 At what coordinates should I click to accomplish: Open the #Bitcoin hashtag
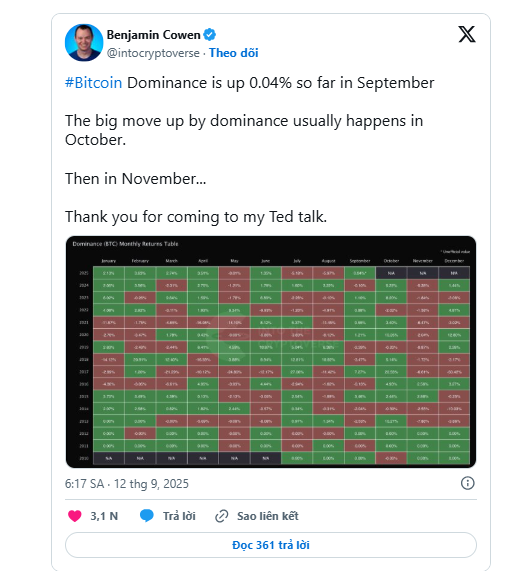(93, 83)
